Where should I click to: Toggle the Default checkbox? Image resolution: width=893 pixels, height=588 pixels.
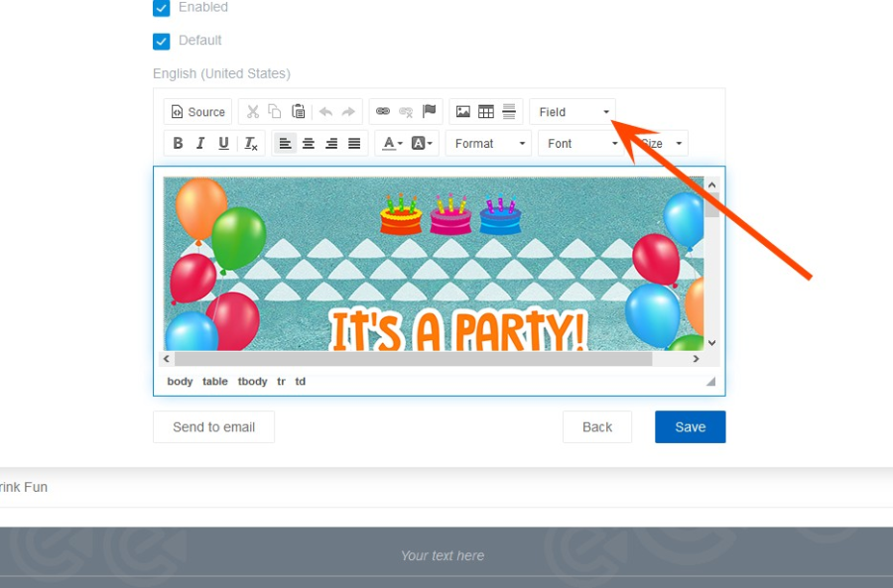pyautogui.click(x=162, y=42)
